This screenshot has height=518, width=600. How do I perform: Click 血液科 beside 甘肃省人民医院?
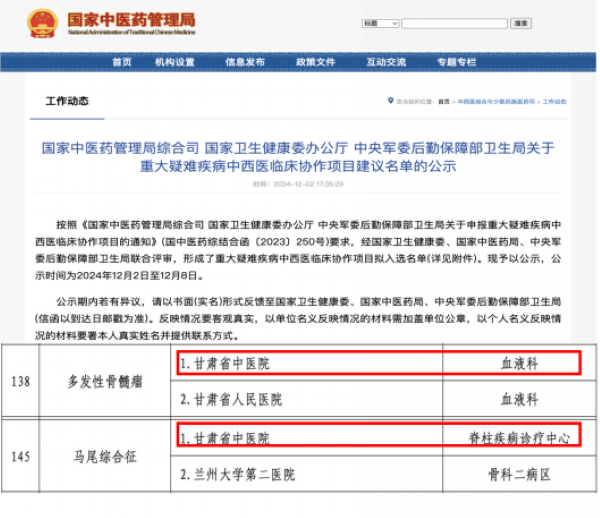coord(519,399)
